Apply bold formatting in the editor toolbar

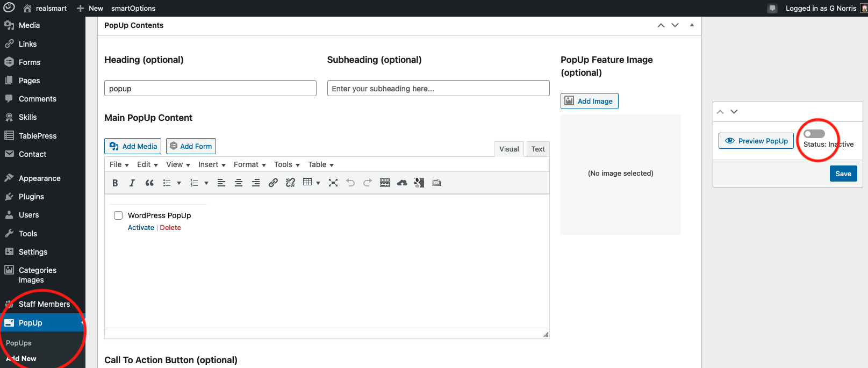(115, 183)
